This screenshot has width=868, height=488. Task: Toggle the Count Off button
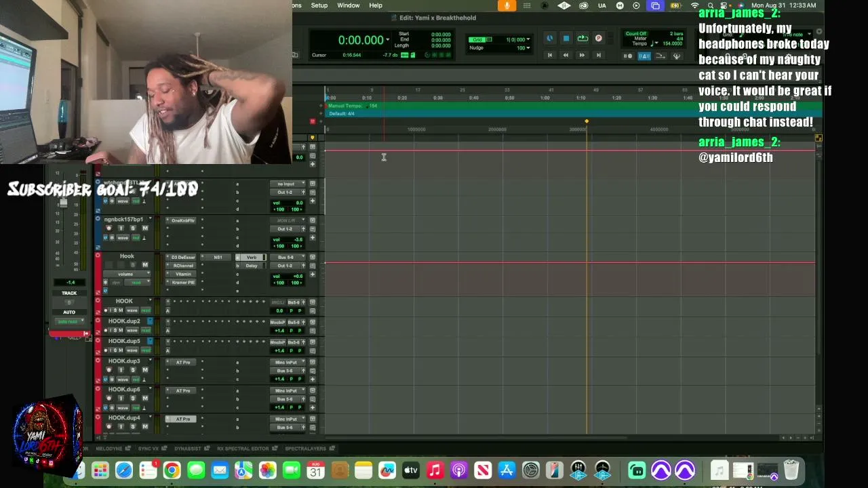pos(636,34)
